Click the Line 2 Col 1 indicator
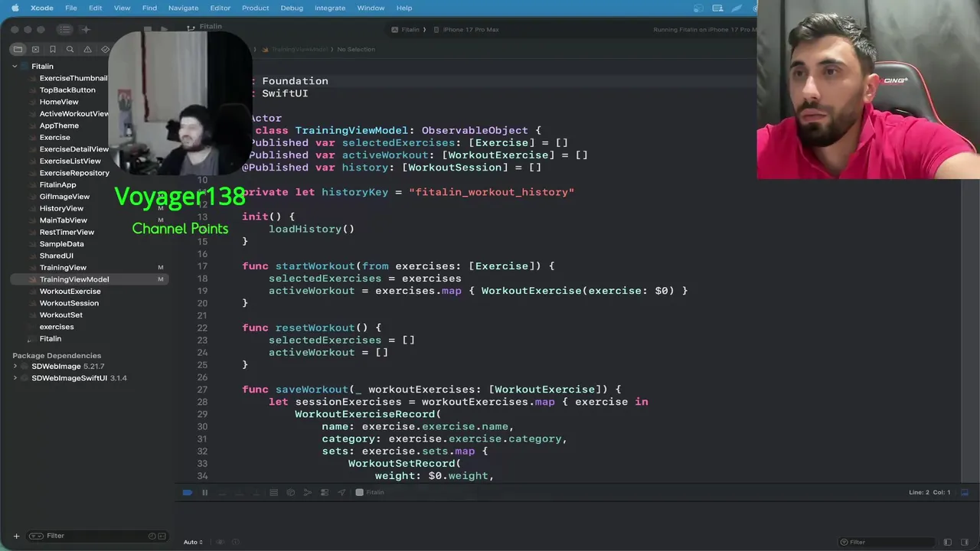Image resolution: width=980 pixels, height=551 pixels. (x=929, y=493)
